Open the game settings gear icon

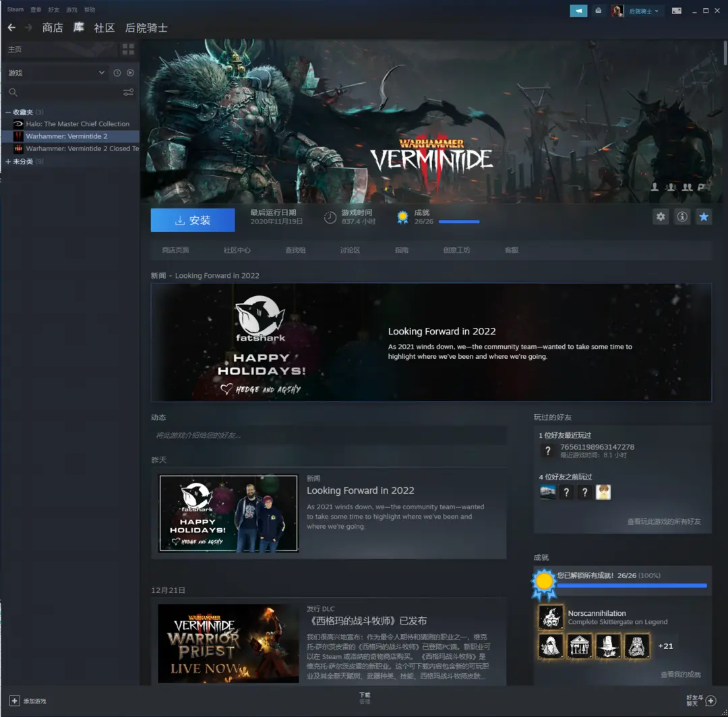661,217
